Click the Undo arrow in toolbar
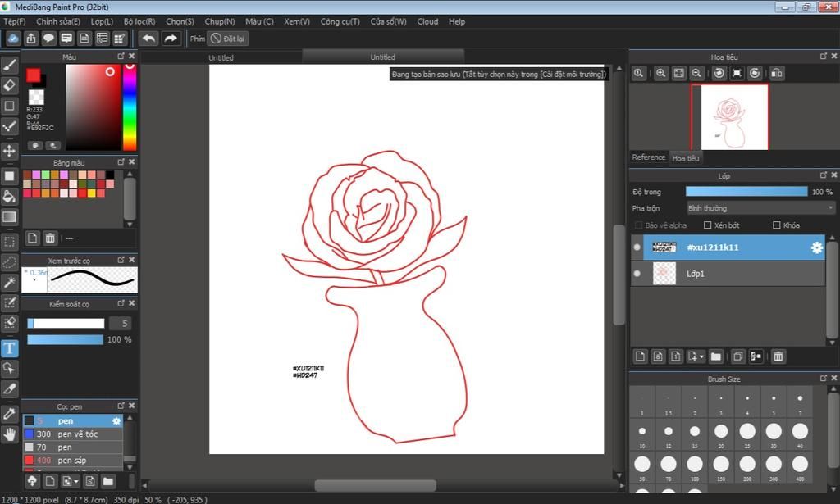This screenshot has height=504, width=840. click(x=149, y=39)
